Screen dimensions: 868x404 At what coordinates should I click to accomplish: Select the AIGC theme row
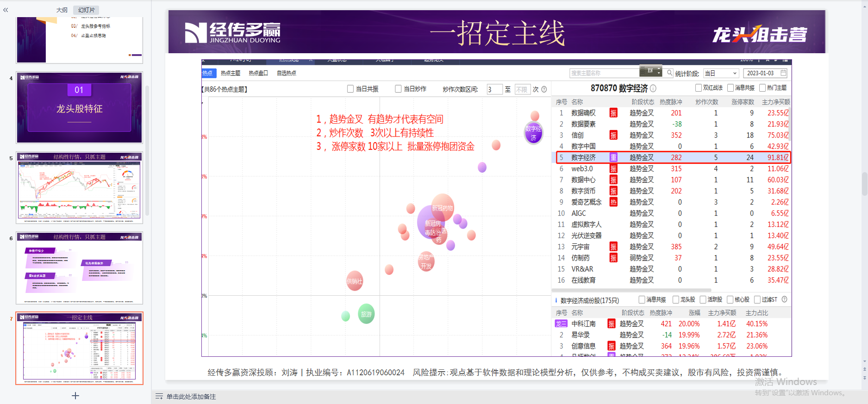pyautogui.click(x=671, y=213)
